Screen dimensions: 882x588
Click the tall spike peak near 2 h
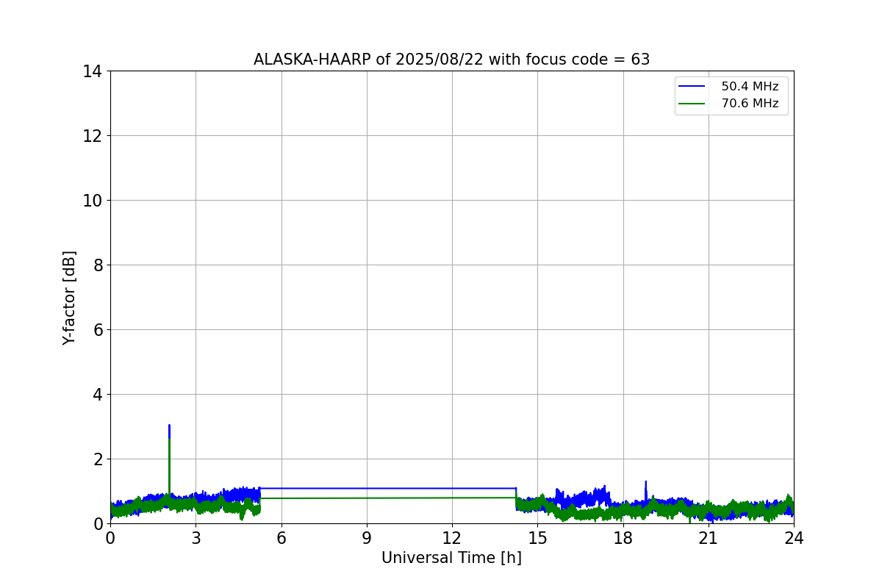[x=169, y=426]
